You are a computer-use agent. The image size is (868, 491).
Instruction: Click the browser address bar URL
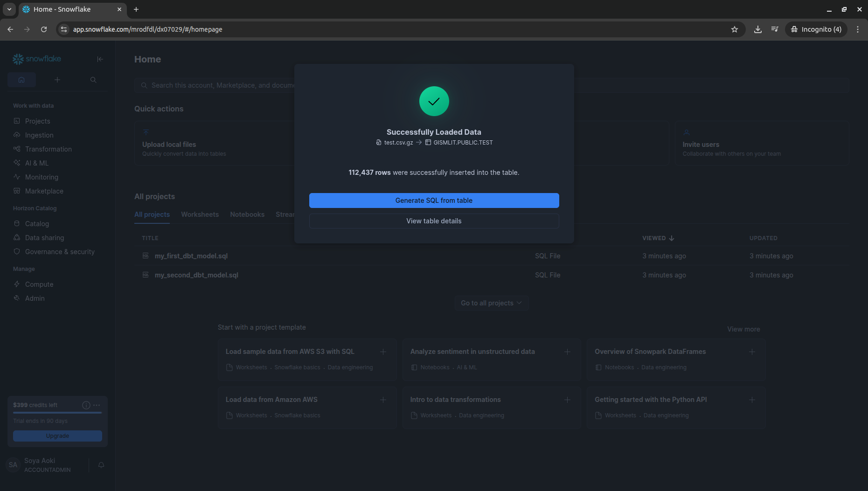[147, 29]
